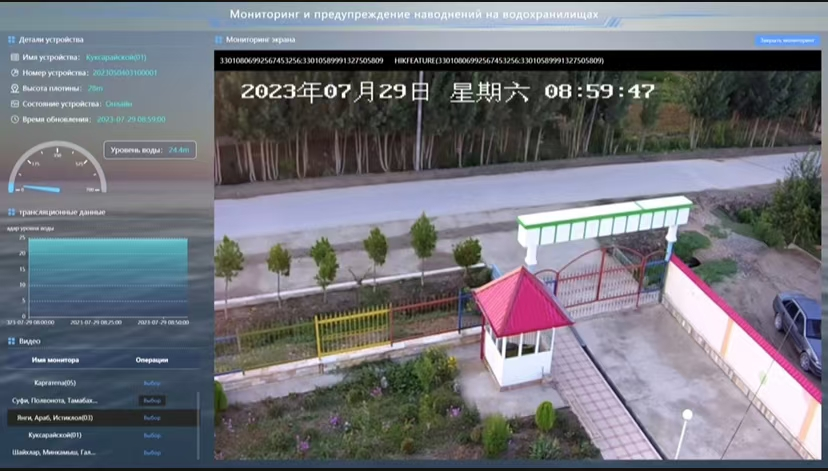Select the Каратепа(05) monitor via Выбор
Screen dimensions: 828x471
pyautogui.click(x=152, y=383)
